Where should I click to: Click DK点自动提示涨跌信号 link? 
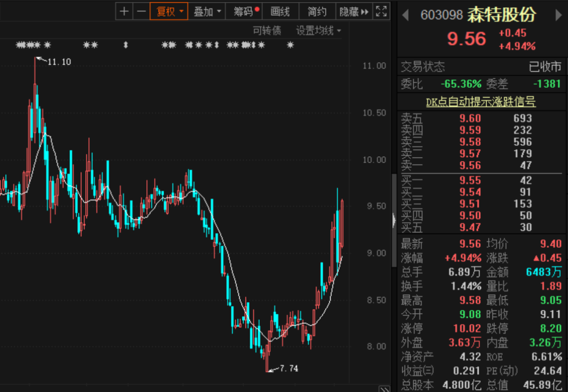481,102
